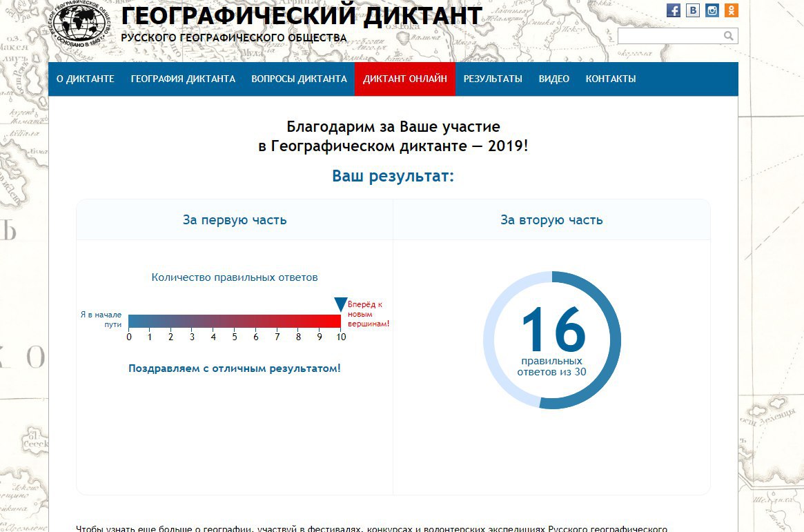Click the scale number 0 under the bar

pyautogui.click(x=128, y=337)
